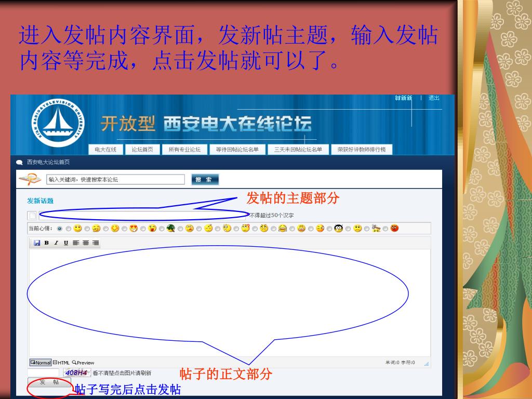Select the radio button before the last emoji

[385, 229]
